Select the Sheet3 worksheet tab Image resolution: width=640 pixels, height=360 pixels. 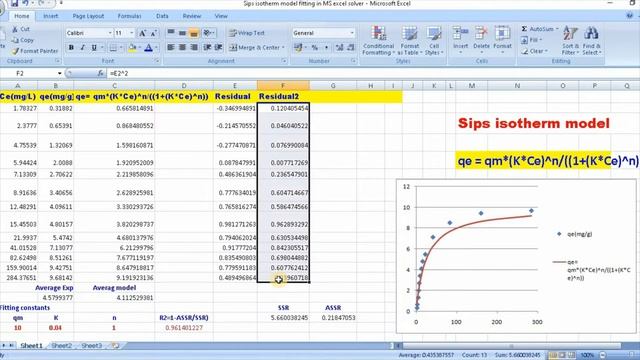click(91, 345)
